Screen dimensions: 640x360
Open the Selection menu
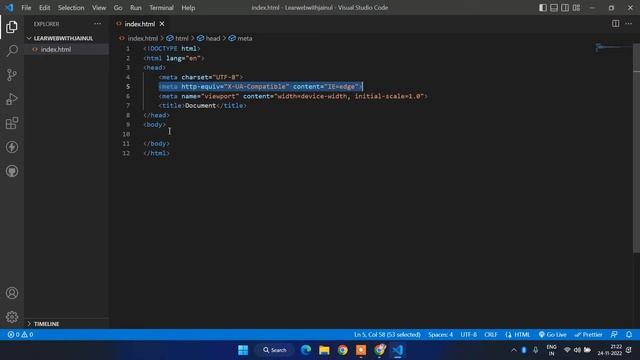click(71, 8)
